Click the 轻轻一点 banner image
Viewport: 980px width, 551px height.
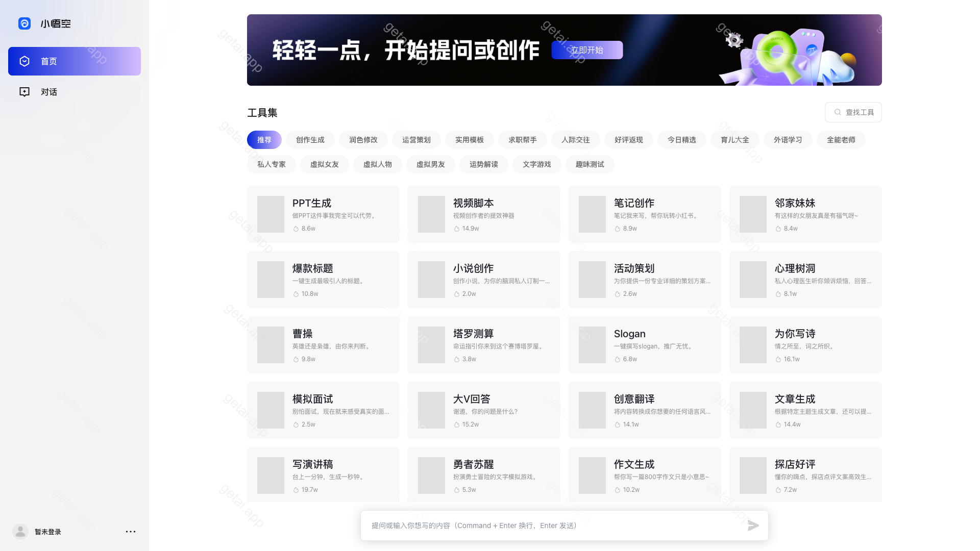point(565,50)
